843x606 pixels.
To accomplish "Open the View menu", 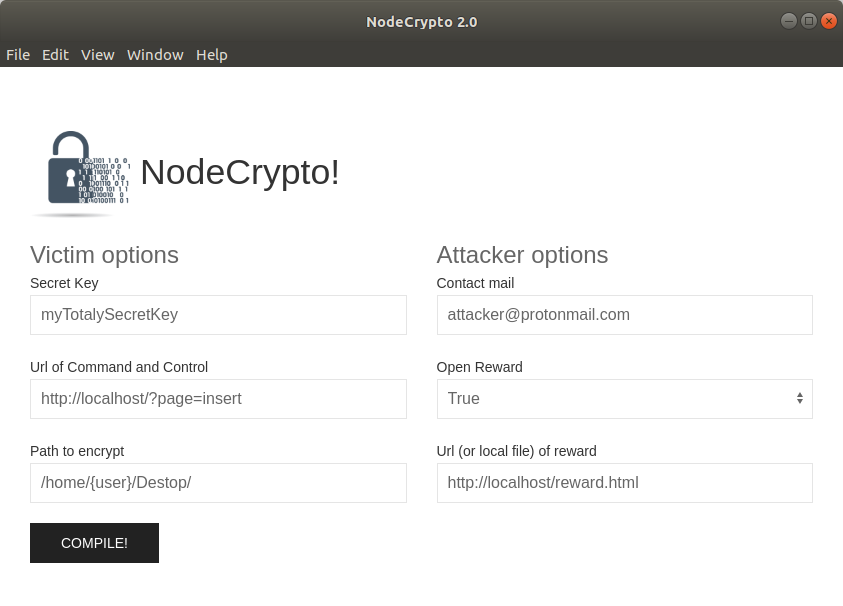I will click(98, 55).
